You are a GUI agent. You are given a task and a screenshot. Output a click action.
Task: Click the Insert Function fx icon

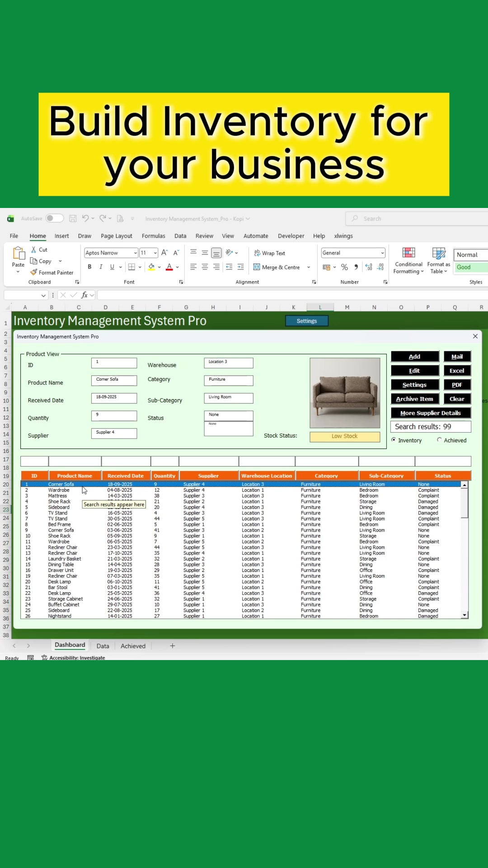tap(84, 295)
